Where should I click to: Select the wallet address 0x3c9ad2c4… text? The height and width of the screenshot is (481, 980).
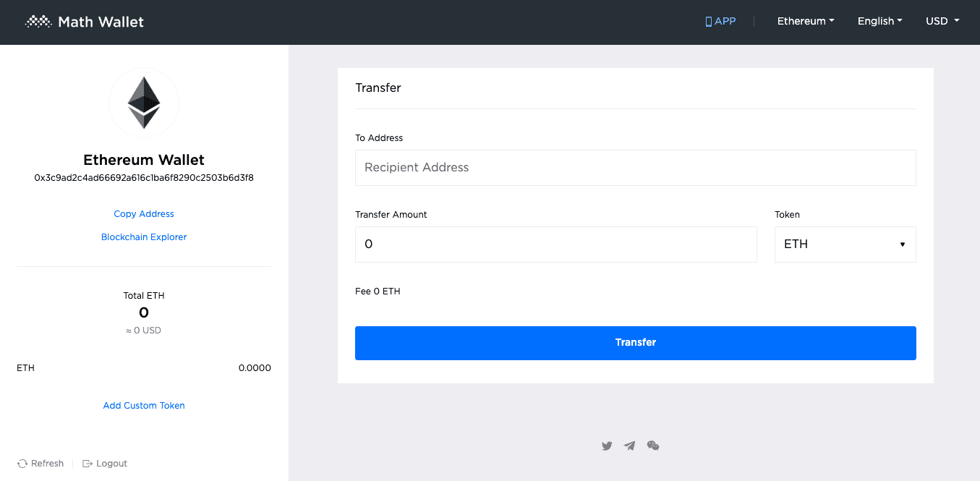[144, 177]
